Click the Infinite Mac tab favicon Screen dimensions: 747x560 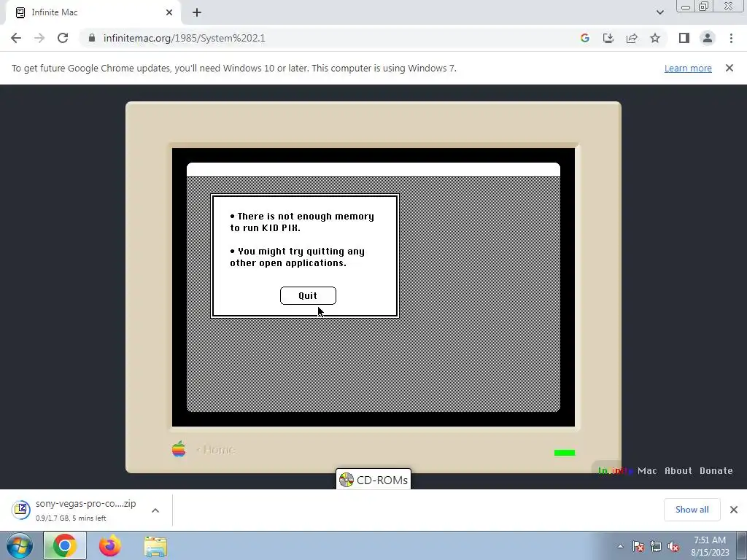20,12
